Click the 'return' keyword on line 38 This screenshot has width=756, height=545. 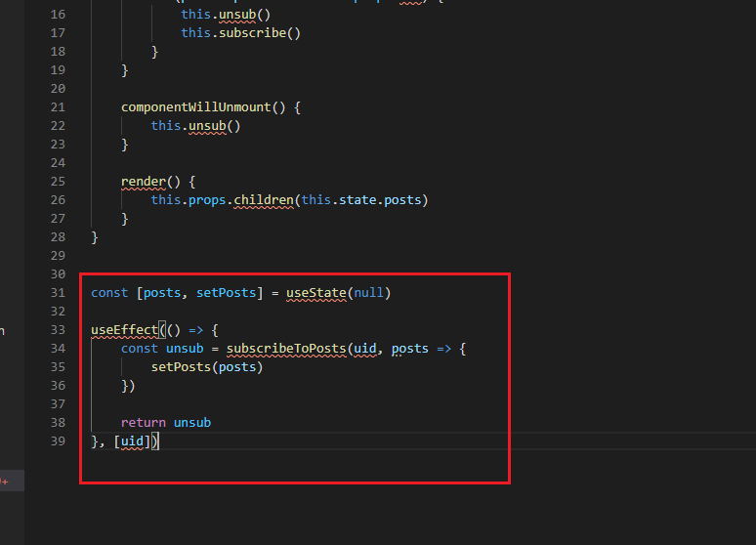pos(144,423)
